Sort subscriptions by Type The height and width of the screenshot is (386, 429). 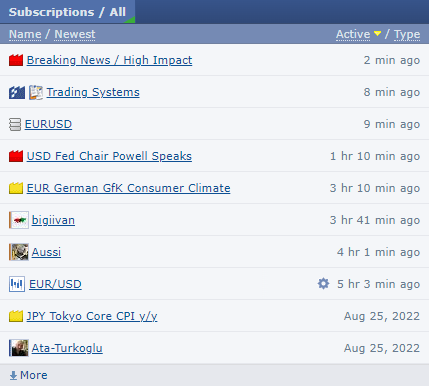point(407,35)
